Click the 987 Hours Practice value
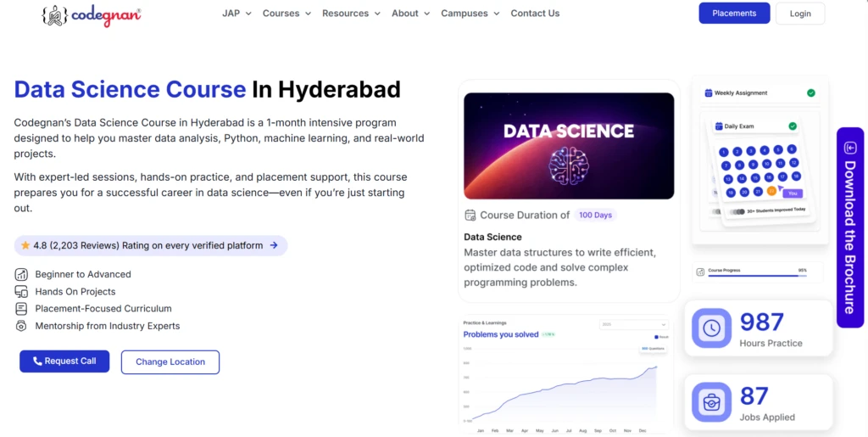This screenshot has width=868, height=437. (x=762, y=322)
